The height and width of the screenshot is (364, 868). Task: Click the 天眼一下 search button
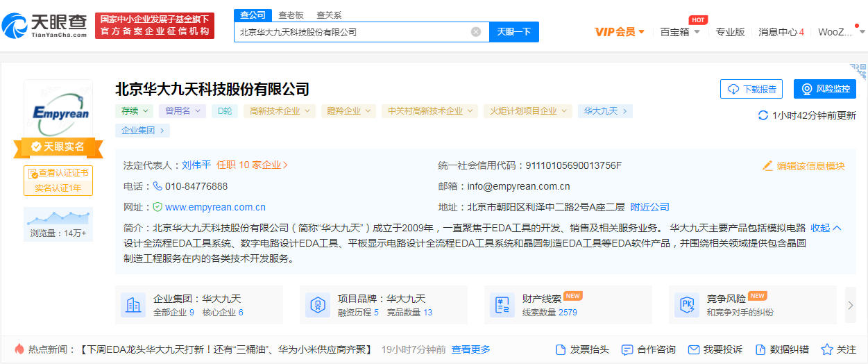[514, 32]
